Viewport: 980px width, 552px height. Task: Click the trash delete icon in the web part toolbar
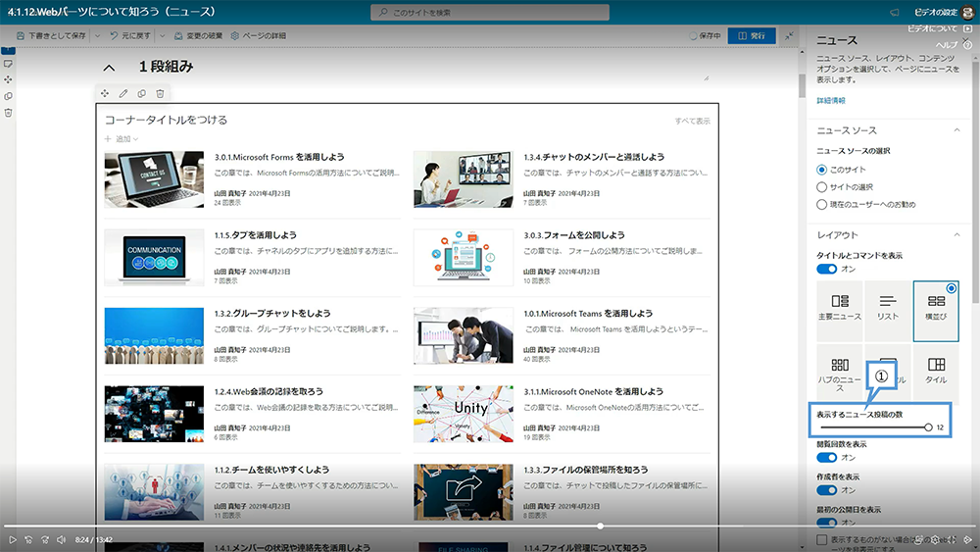coord(160,93)
